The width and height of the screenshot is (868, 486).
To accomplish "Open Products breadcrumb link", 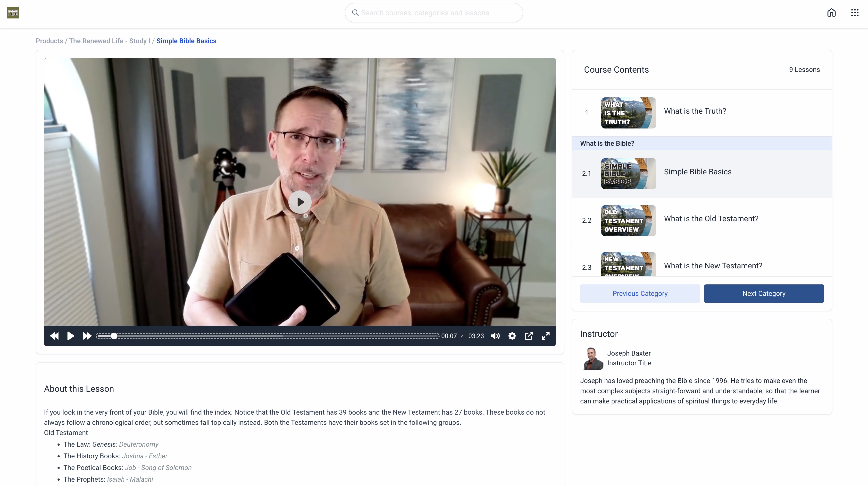I will (49, 41).
